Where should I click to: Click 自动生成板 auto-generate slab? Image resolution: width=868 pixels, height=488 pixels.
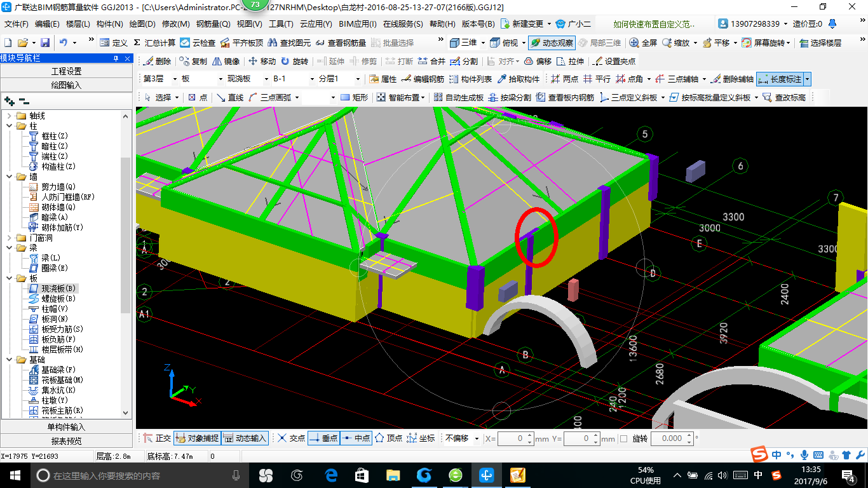[x=458, y=97]
